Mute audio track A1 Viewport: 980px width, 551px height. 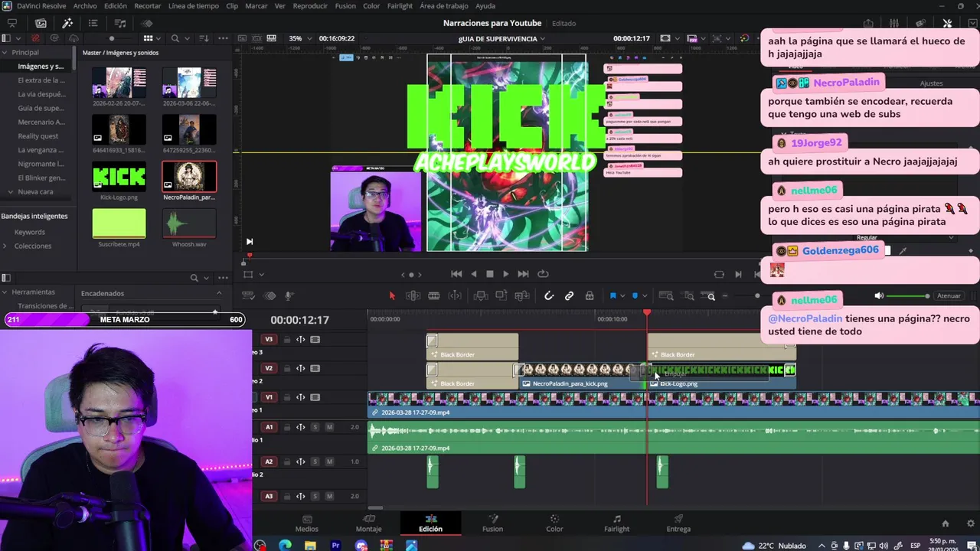click(x=329, y=427)
